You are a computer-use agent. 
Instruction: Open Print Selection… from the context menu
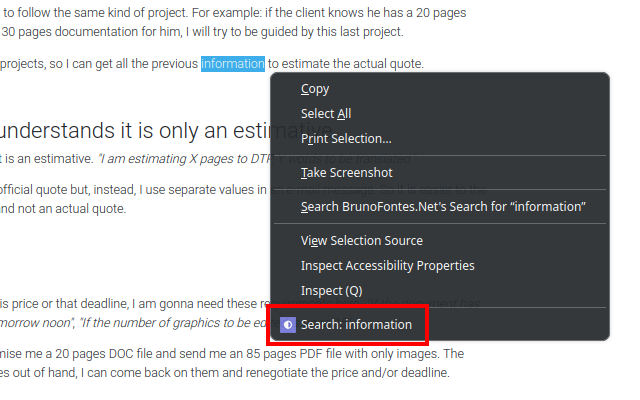click(440, 139)
